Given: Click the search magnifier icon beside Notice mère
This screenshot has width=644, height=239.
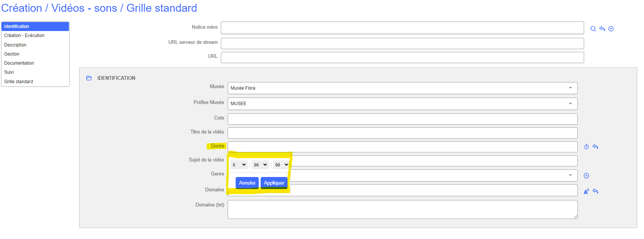Looking at the screenshot, I should click(593, 29).
